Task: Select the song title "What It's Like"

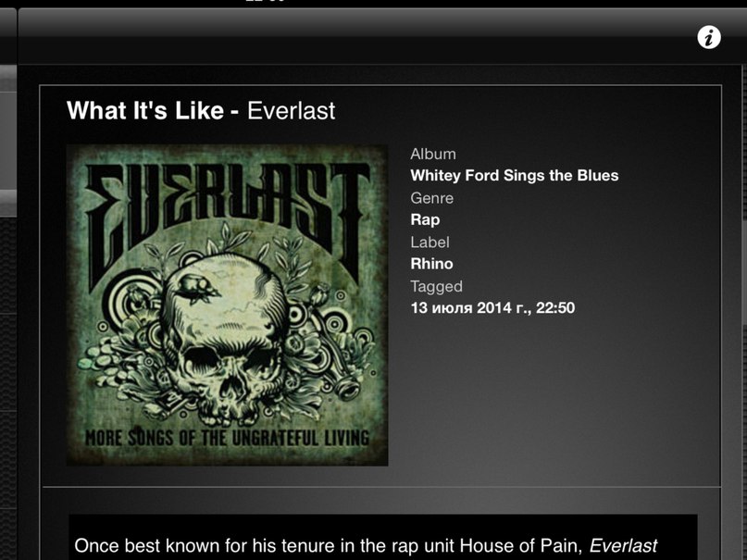Action: [145, 110]
